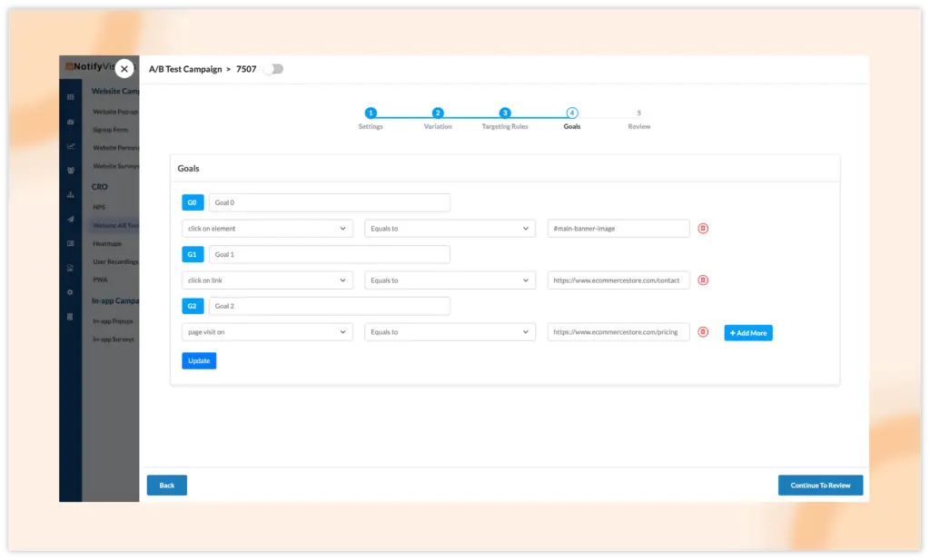Delete the contact link goal rule
The image size is (930, 560).
(703, 280)
